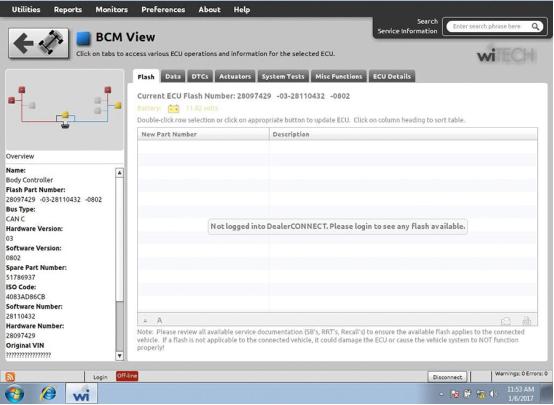Open Windows Start menu
This screenshot has height=405, width=554.
(x=14, y=394)
